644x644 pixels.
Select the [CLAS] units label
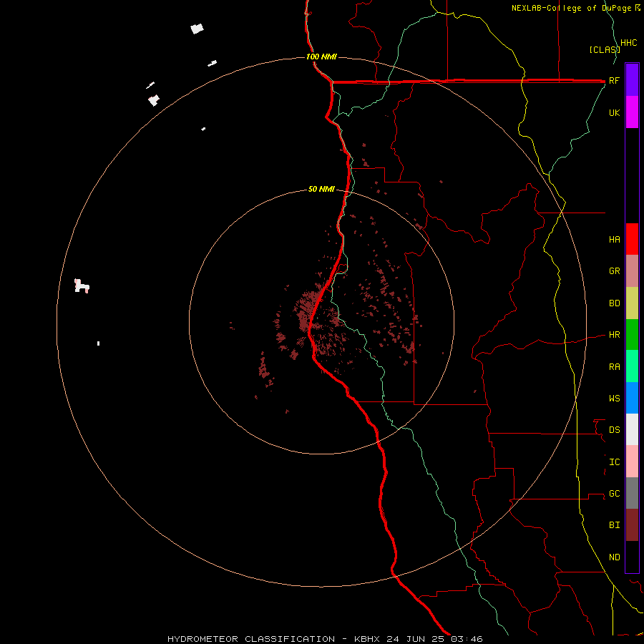point(605,49)
